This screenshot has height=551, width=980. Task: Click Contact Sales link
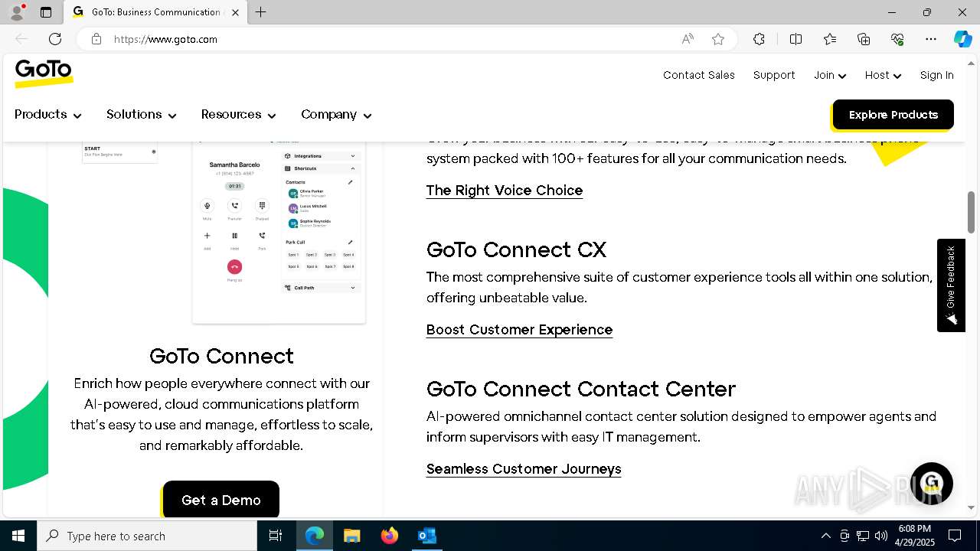tap(699, 75)
